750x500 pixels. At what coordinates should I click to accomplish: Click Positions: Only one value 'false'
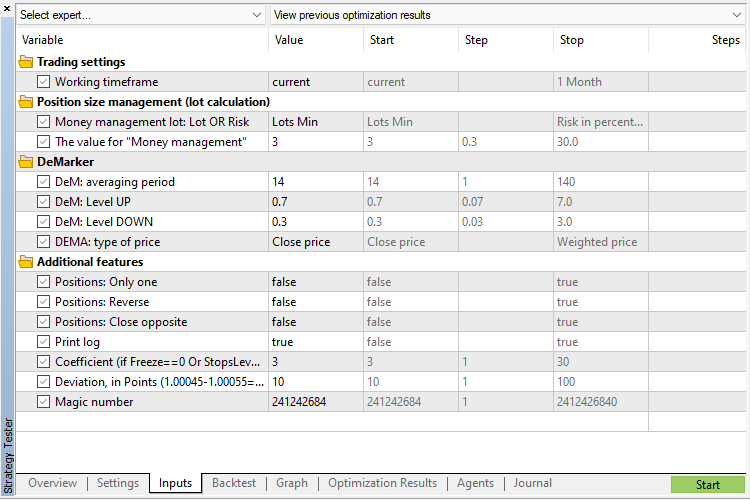click(316, 282)
